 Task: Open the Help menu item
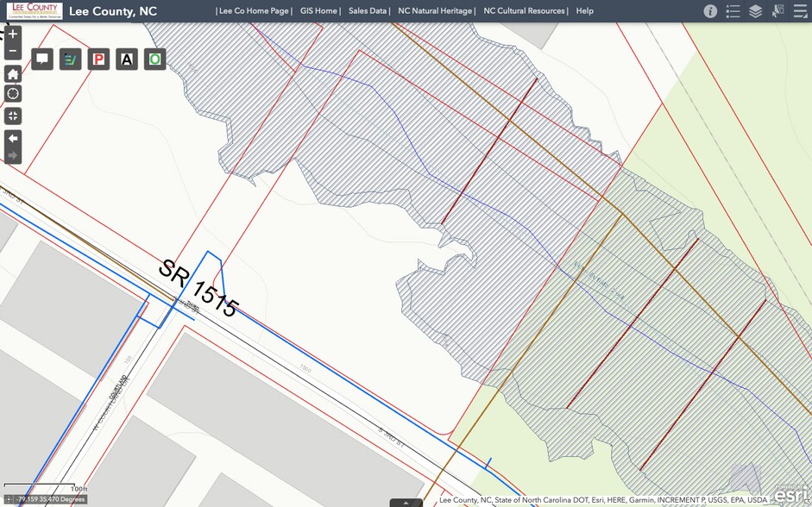click(x=584, y=11)
